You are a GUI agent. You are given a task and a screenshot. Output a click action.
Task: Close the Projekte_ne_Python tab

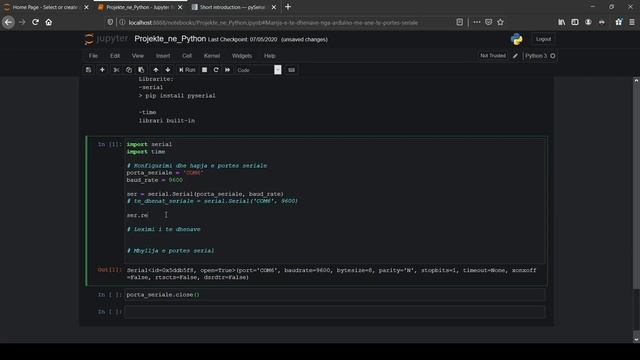tap(180, 7)
